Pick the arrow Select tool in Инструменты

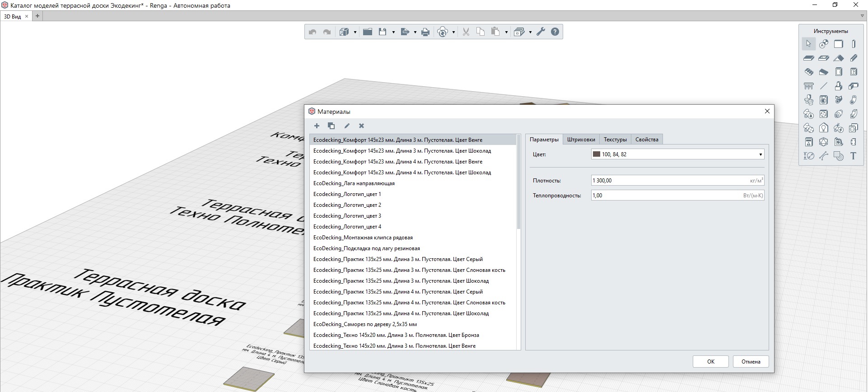click(x=808, y=44)
